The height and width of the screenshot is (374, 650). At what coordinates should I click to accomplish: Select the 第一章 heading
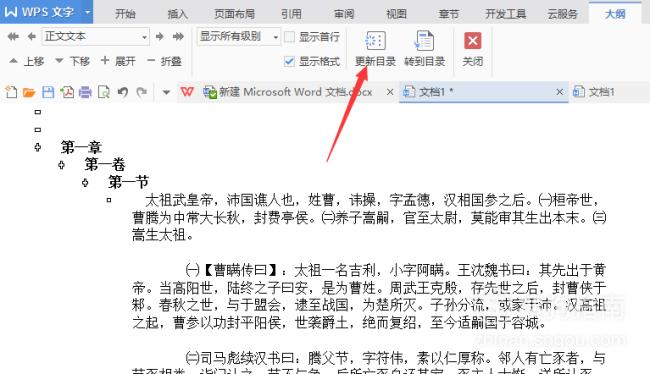(81, 147)
